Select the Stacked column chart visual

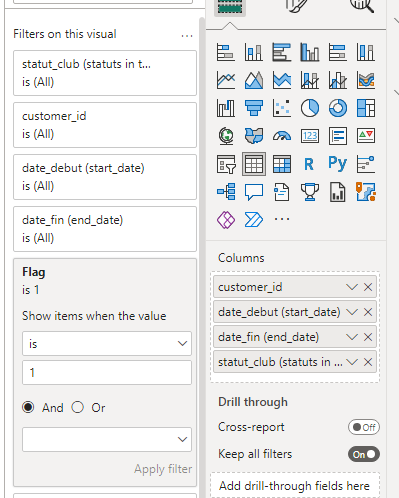tap(254, 52)
